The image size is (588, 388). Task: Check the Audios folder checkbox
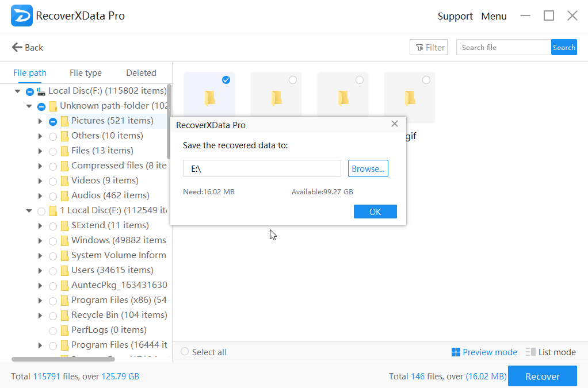click(53, 197)
